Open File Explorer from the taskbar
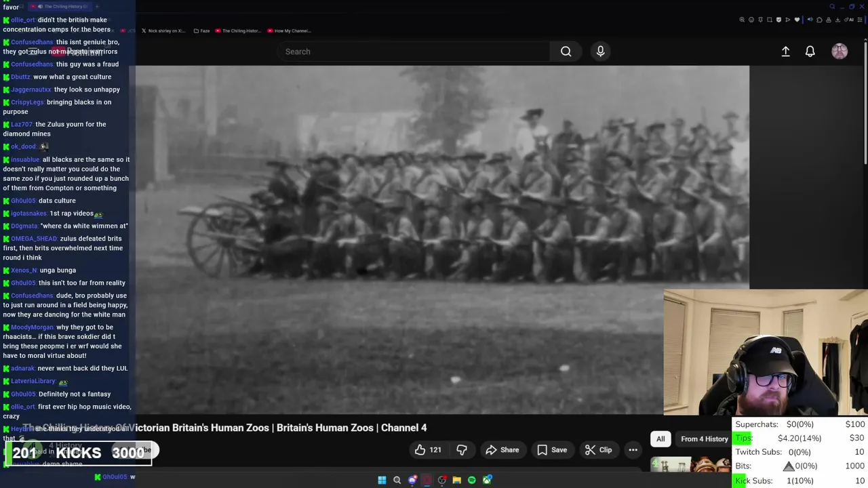The height and width of the screenshot is (488, 868). (457, 481)
